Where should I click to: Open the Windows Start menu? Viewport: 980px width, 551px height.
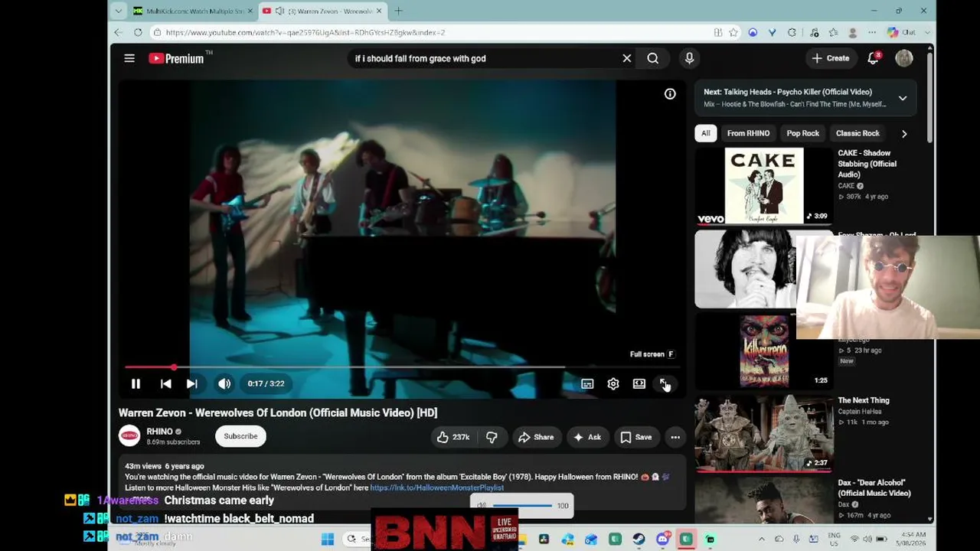pos(328,540)
